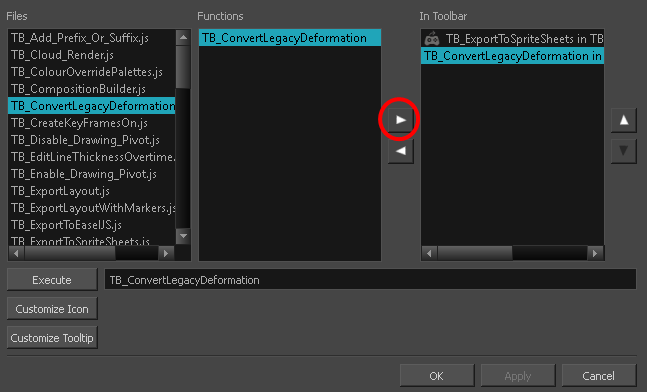This screenshot has width=647, height=392.
Task: Click In Toolbar list scrollbar left arrow
Action: (x=429, y=253)
